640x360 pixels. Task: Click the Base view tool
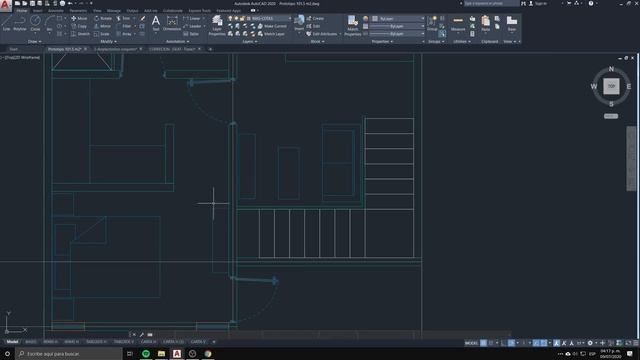512,23
